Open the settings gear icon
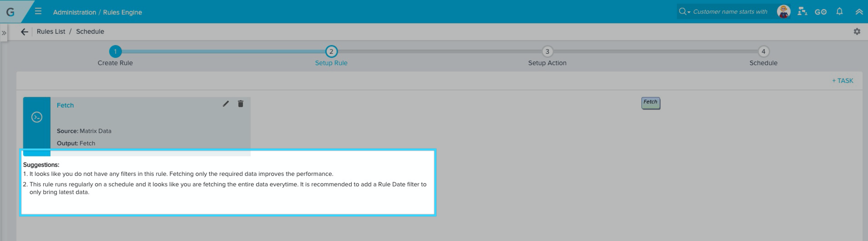Viewport: 868px width, 241px height. (x=857, y=31)
